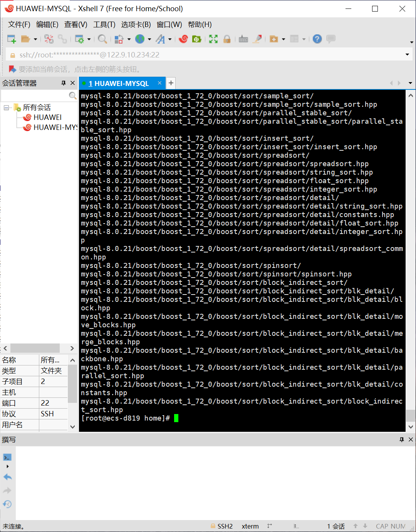The image size is (416, 532).
Task: Expand the globe icon dropdown arrow
Action: [x=149, y=39]
